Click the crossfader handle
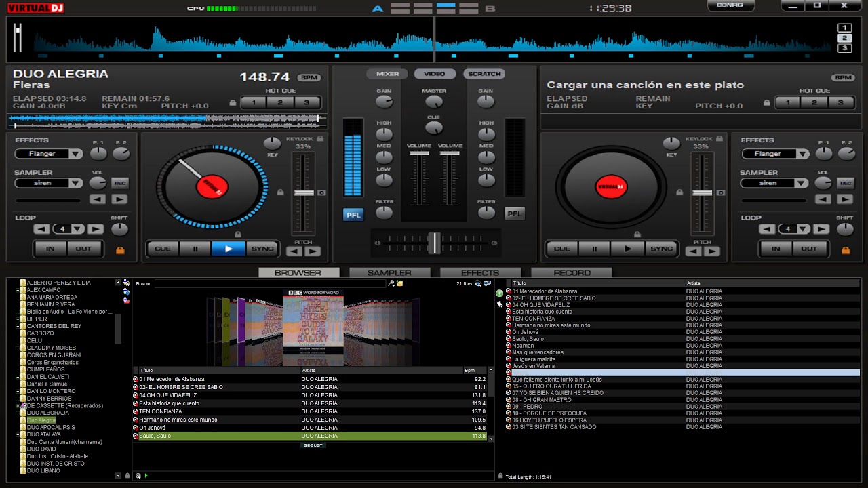Image resolution: width=868 pixels, height=488 pixels. pyautogui.click(x=434, y=242)
